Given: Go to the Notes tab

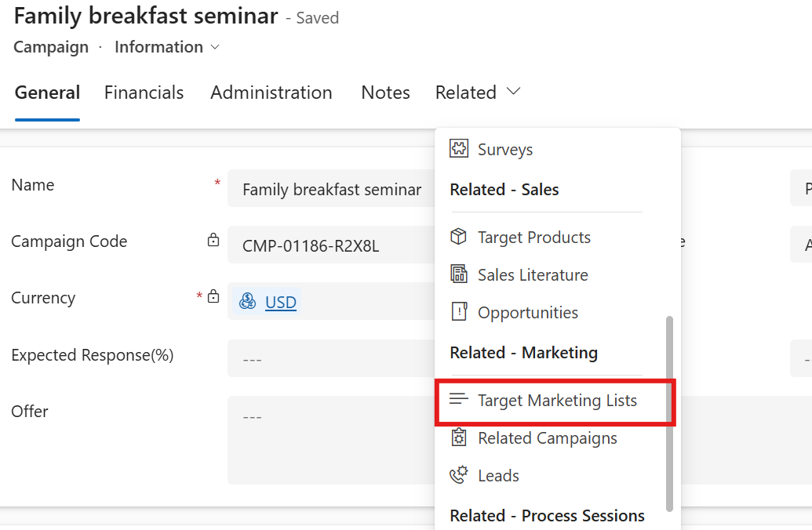Looking at the screenshot, I should point(385,93).
